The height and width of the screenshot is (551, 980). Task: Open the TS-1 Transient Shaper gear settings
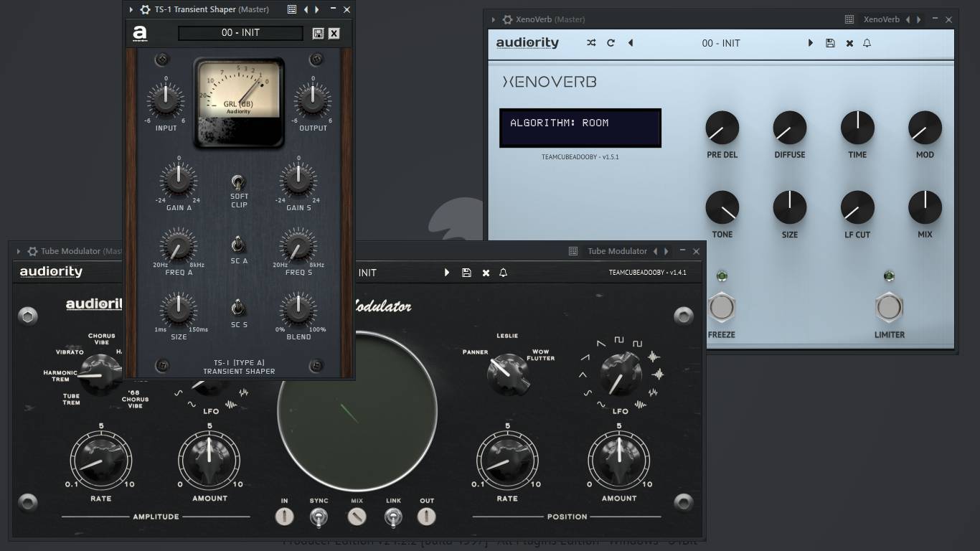[x=146, y=9]
